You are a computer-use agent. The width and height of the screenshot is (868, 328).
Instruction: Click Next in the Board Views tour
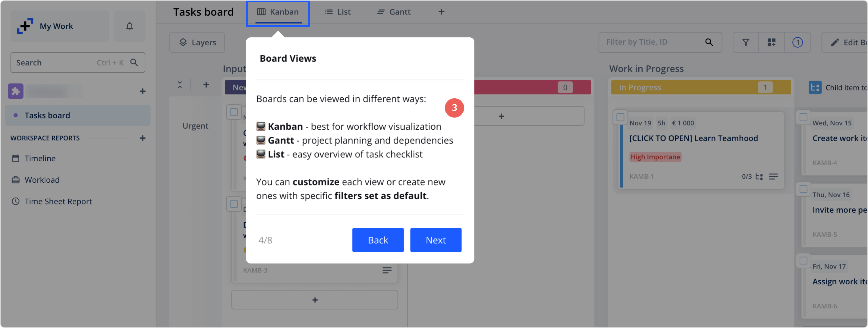(x=435, y=240)
